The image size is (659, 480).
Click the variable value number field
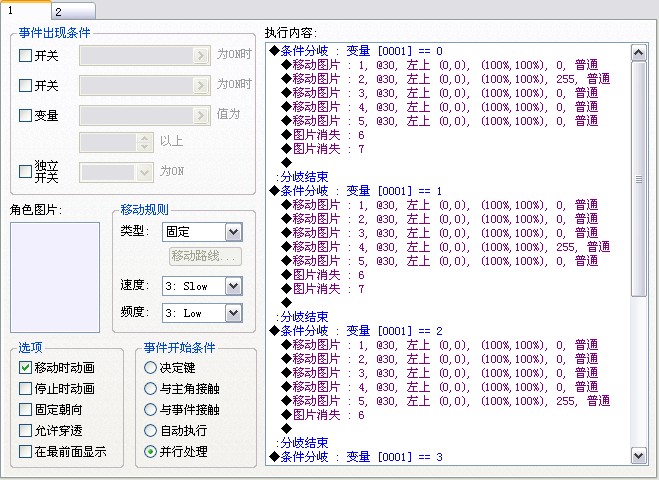[108, 143]
